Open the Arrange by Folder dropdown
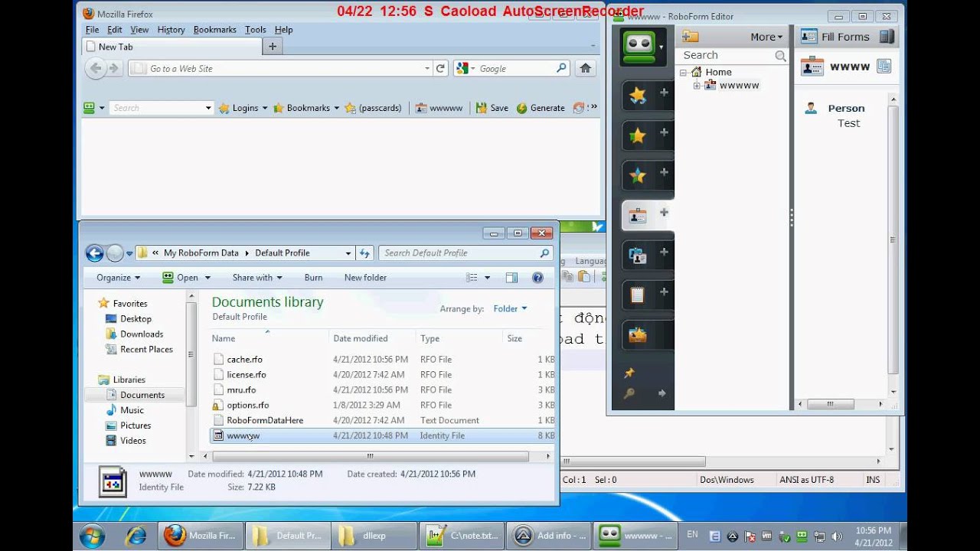 (510, 308)
